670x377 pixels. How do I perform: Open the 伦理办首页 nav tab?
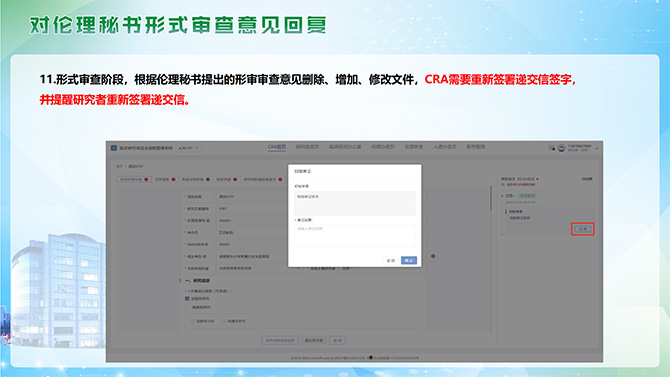pos(383,147)
